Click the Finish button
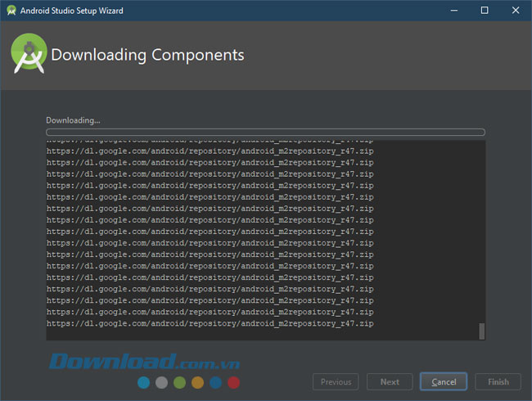This screenshot has width=532, height=401. pos(498,381)
